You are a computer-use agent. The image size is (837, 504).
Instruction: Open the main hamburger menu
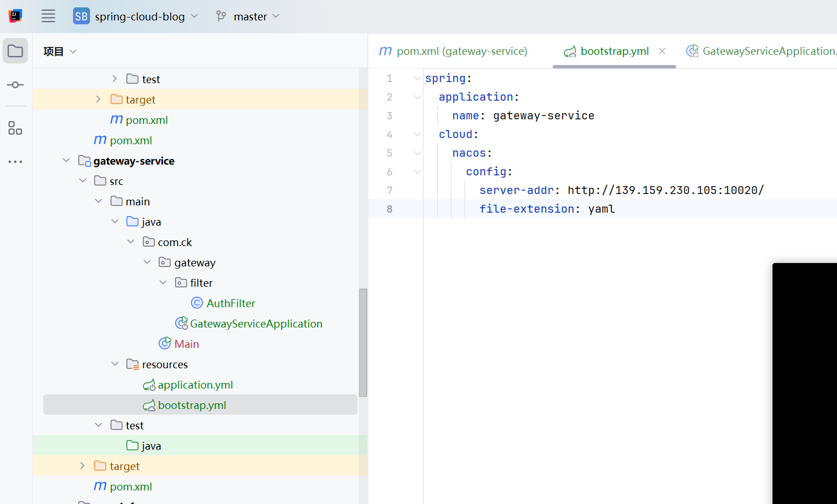[49, 16]
